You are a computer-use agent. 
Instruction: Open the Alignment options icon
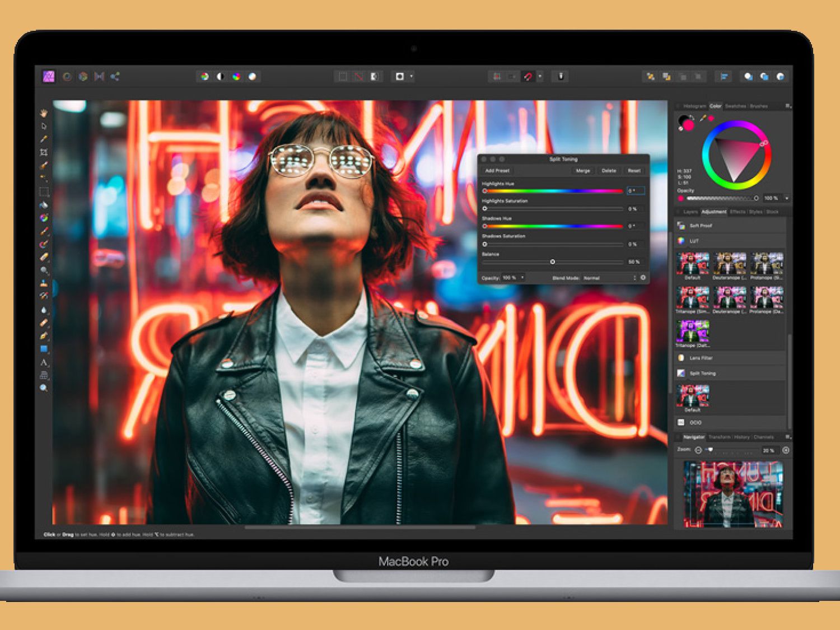coord(724,76)
